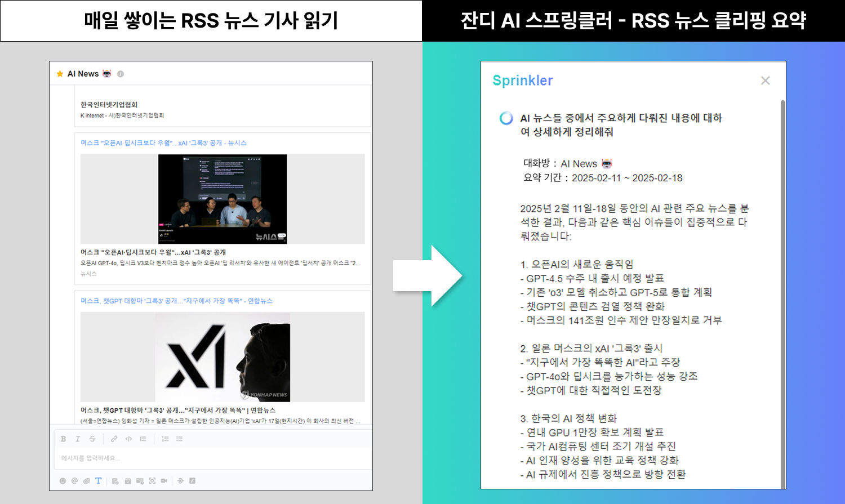Open the emoji picker
The height and width of the screenshot is (504, 845).
coord(63,481)
